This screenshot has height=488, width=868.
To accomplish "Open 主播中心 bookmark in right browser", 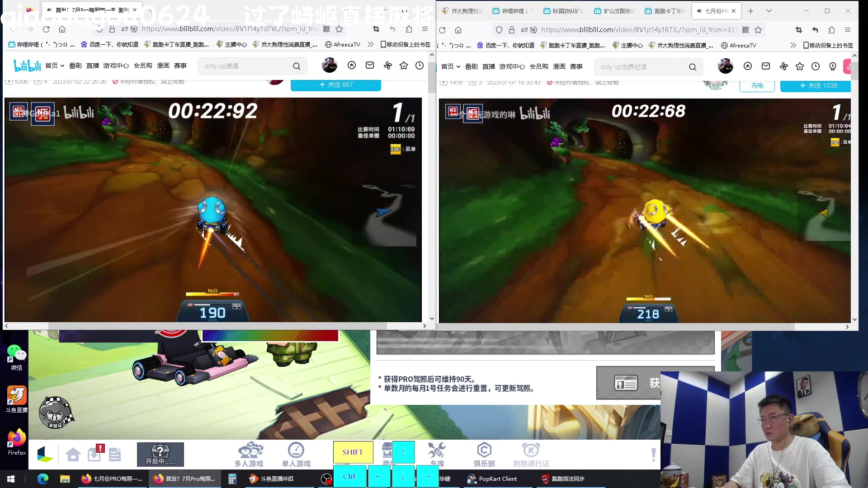I will (x=627, y=45).
